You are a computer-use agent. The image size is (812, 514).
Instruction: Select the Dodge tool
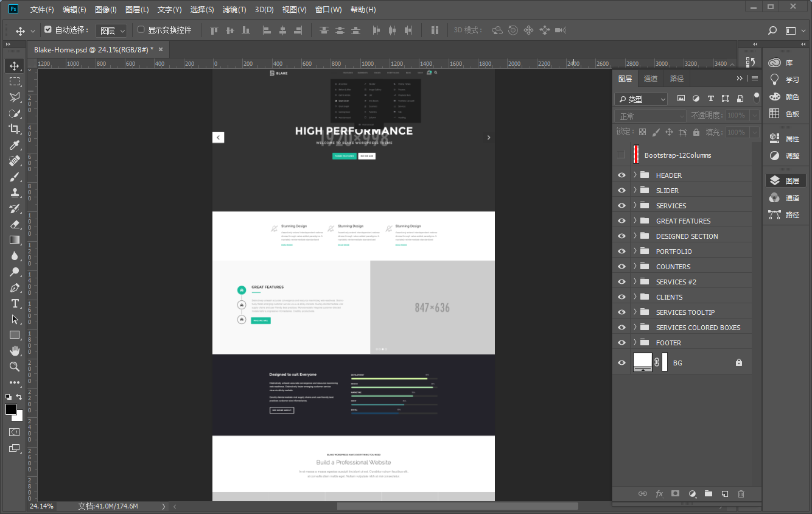(15, 272)
